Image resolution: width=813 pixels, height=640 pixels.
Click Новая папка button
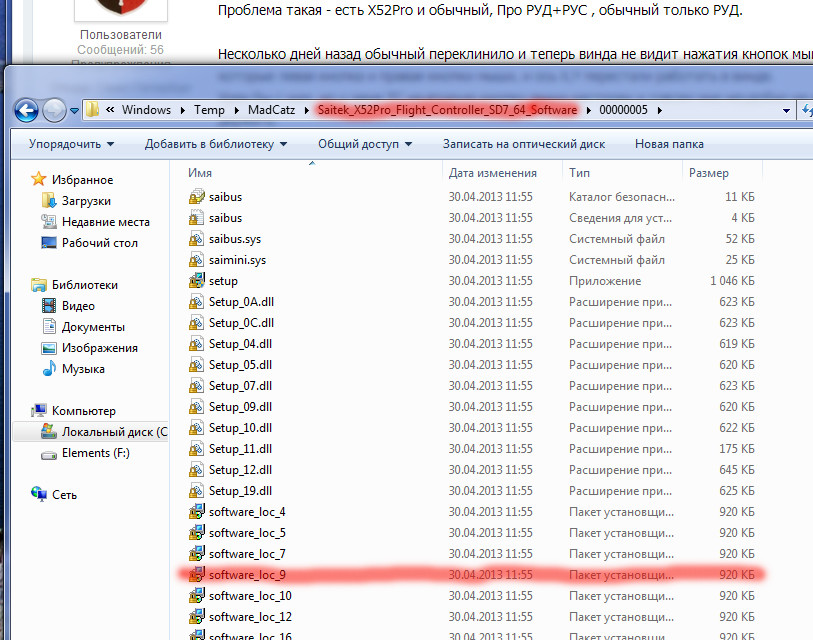click(x=669, y=144)
